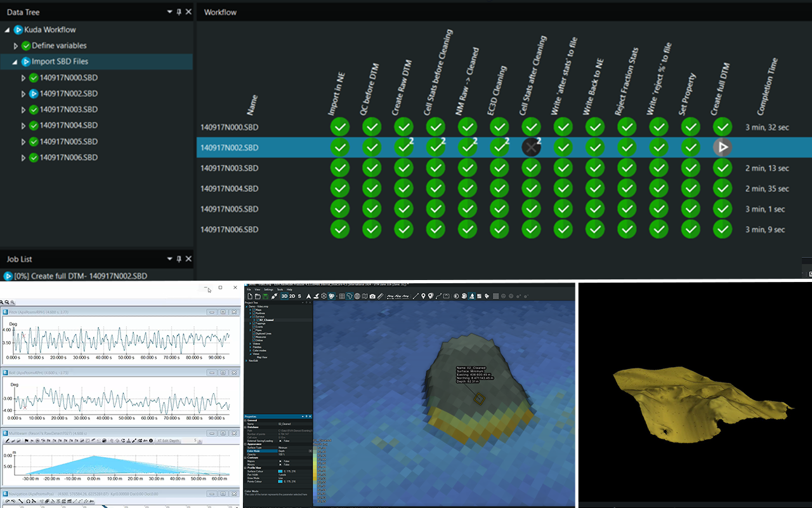Click the 'Create full DTM' play icon for 140917N002.SBD

[x=722, y=147]
